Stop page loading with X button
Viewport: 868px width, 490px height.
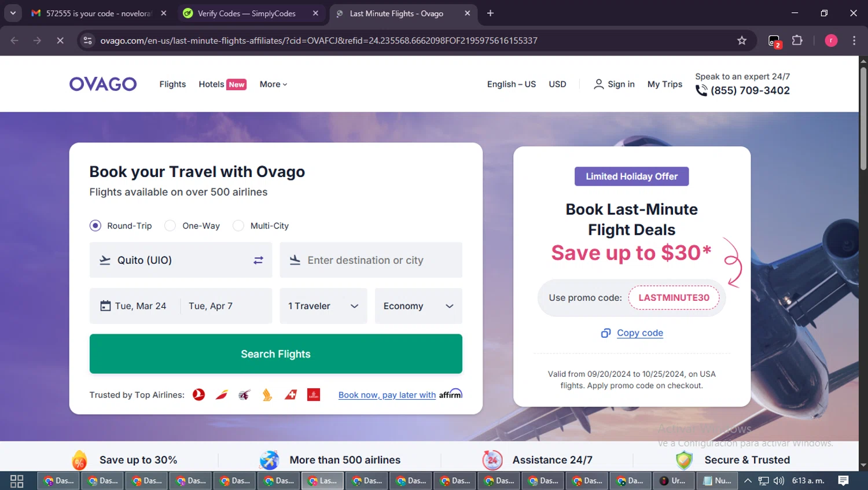pos(60,40)
